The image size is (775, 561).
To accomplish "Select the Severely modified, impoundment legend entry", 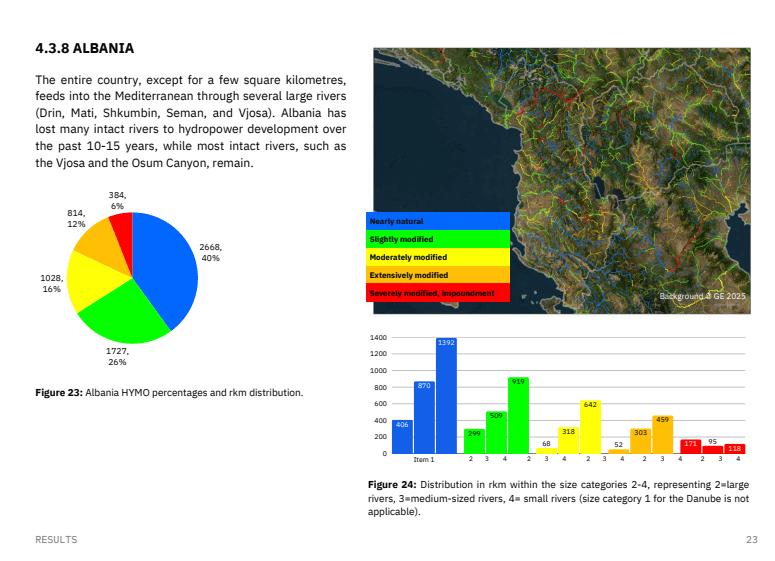I will 438,293.
